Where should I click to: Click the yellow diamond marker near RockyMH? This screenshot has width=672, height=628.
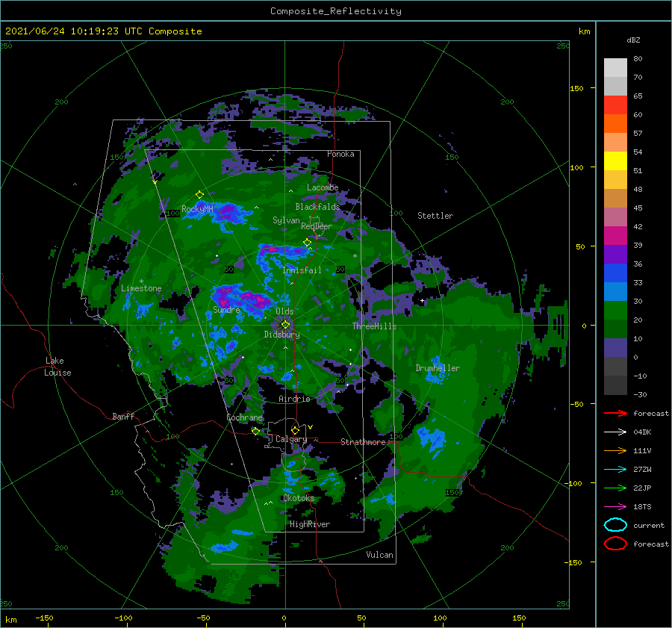(x=199, y=195)
